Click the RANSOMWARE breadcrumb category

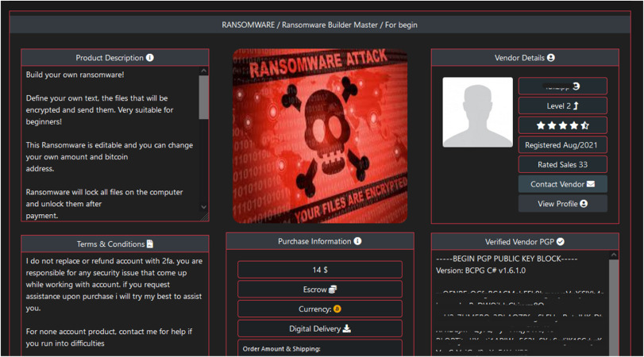coord(248,25)
